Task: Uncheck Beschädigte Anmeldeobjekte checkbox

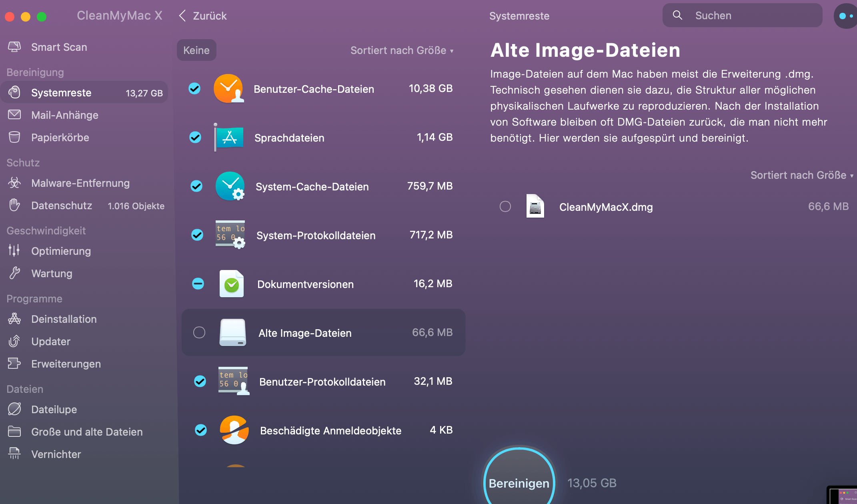Action: [x=201, y=430]
